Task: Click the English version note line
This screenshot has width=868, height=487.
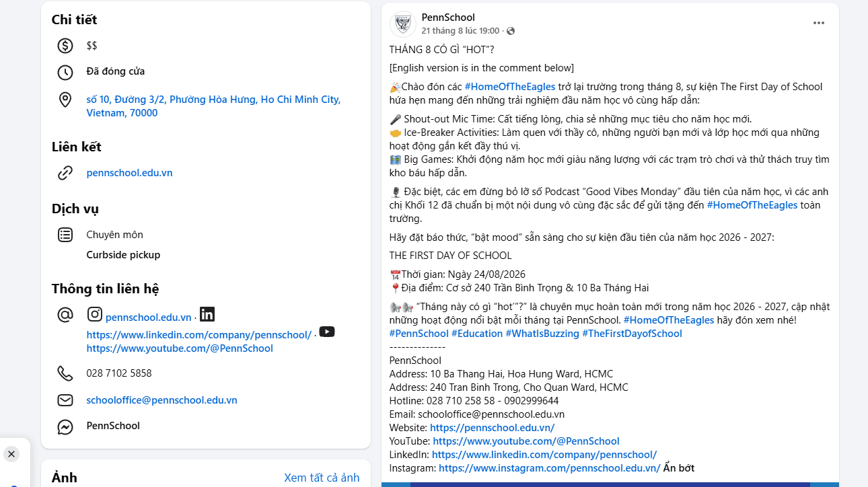Action: pos(482,68)
